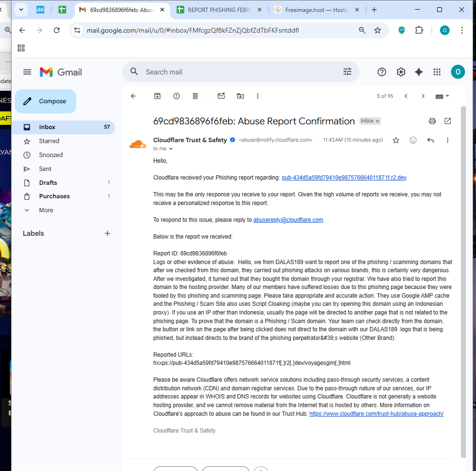Close the Freeimage.host tab
The image size is (476, 471).
coord(357,10)
